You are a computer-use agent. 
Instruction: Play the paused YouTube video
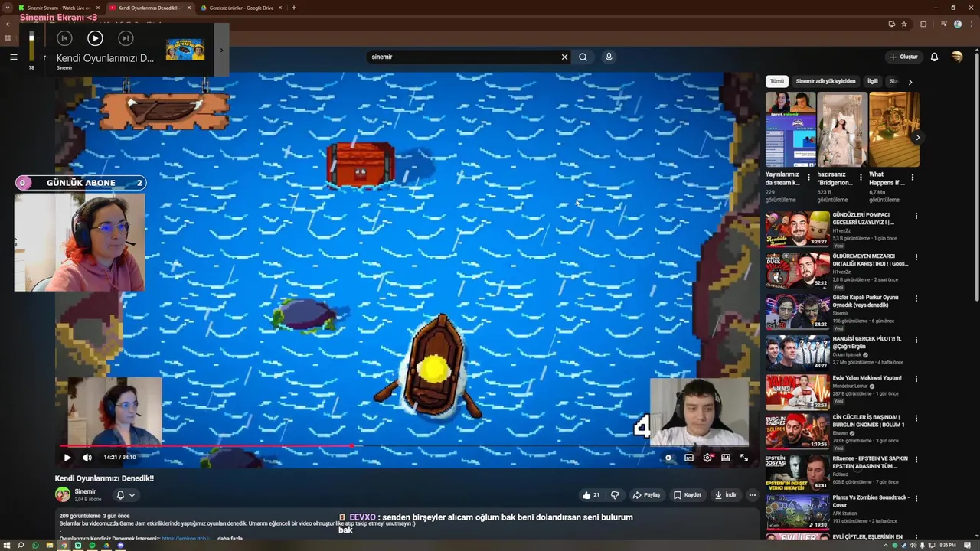coord(67,458)
